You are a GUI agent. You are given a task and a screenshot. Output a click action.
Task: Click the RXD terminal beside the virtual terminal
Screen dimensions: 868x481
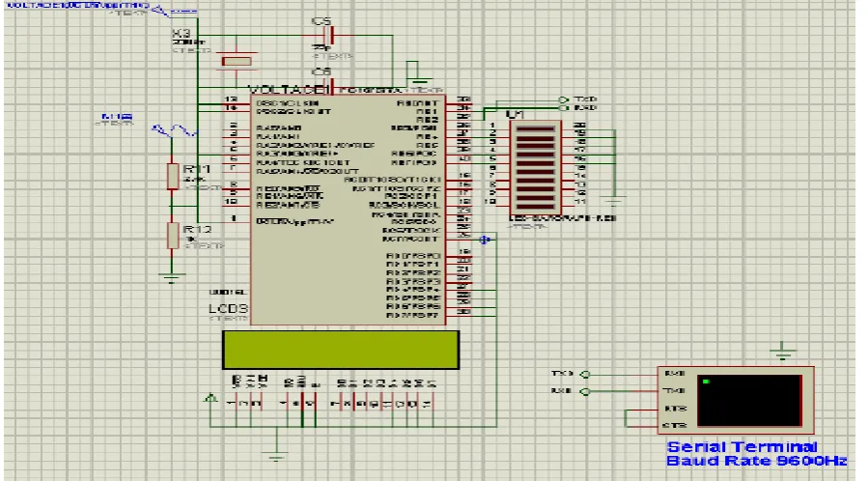(585, 391)
